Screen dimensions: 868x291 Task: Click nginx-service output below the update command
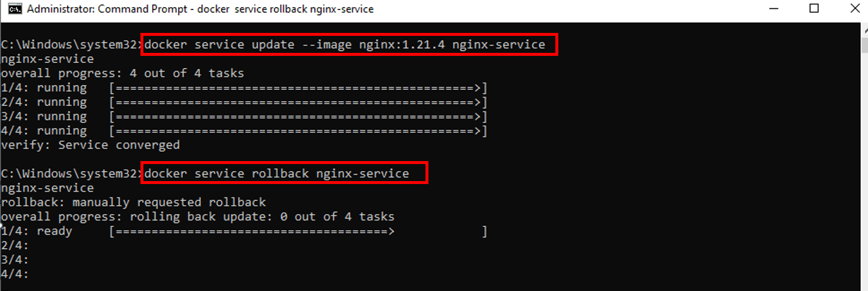coord(47,59)
